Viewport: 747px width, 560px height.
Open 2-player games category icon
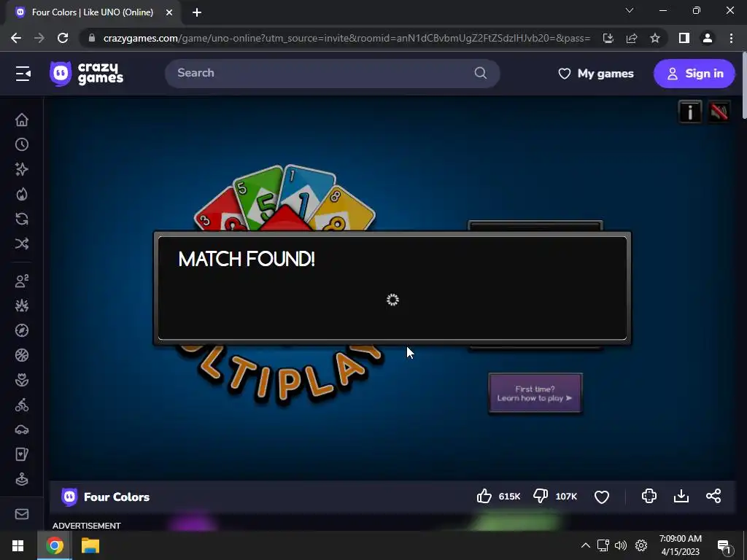(22, 281)
